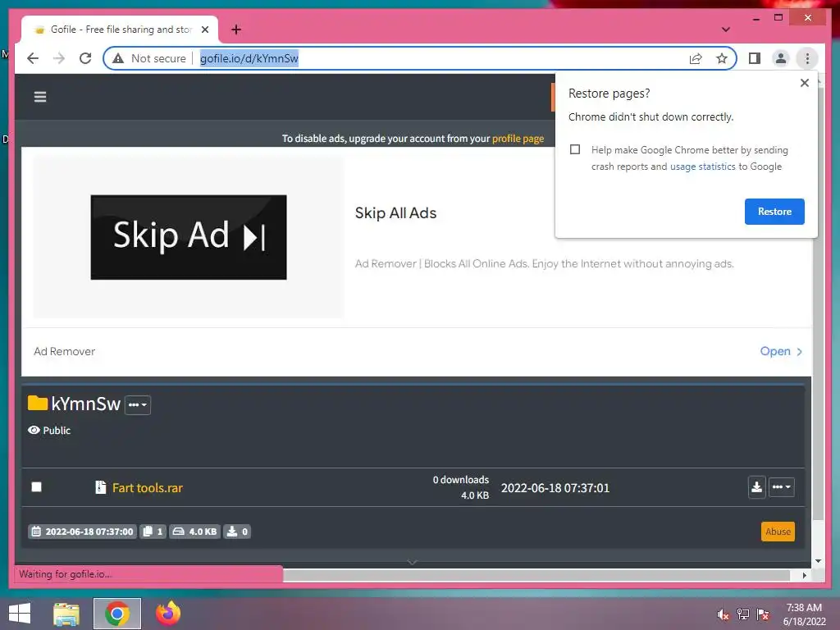Viewport: 840px width, 630px height.
Task: Click the Not secure warning icon
Action: 118,58
